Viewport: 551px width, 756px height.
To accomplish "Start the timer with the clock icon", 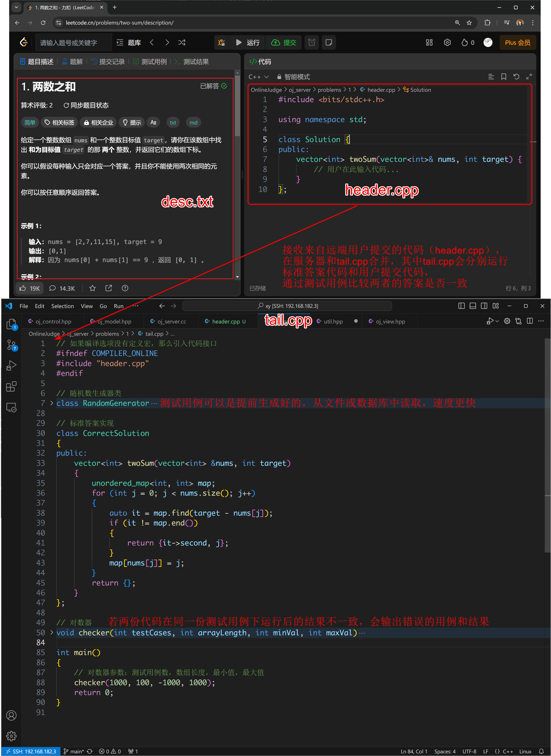I will [311, 42].
